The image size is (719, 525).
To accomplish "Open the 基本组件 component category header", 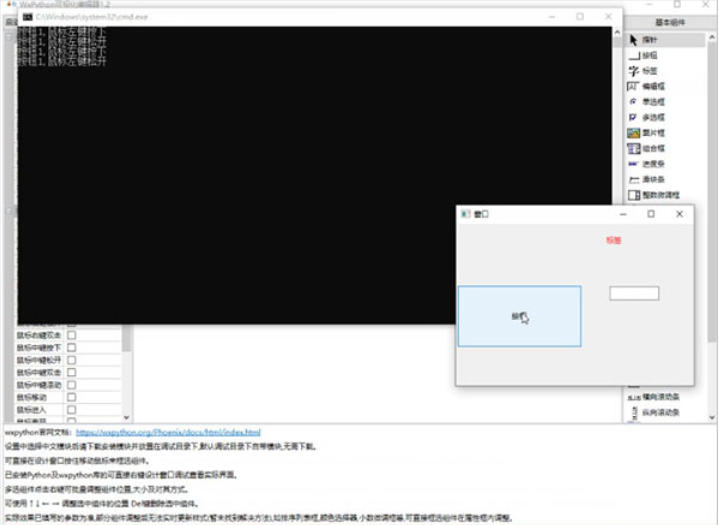I will point(670,22).
